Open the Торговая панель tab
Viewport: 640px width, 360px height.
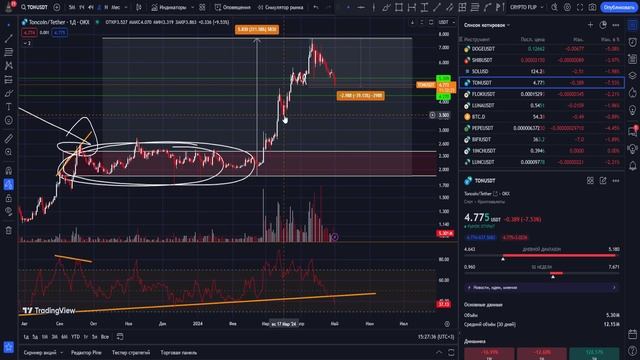(179, 353)
